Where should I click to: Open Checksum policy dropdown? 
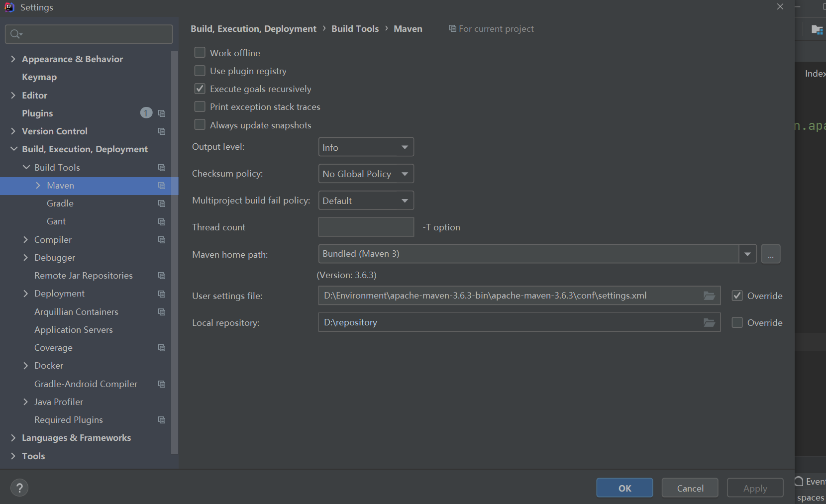[x=366, y=174]
